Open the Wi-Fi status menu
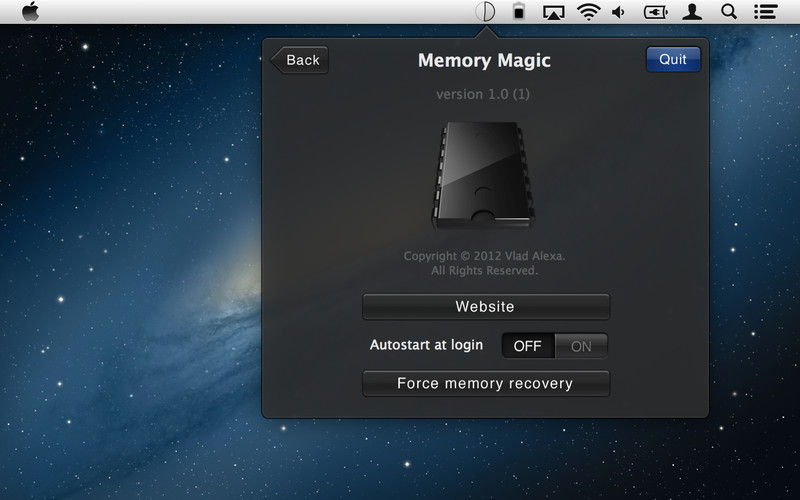Image resolution: width=800 pixels, height=500 pixels. click(588, 11)
